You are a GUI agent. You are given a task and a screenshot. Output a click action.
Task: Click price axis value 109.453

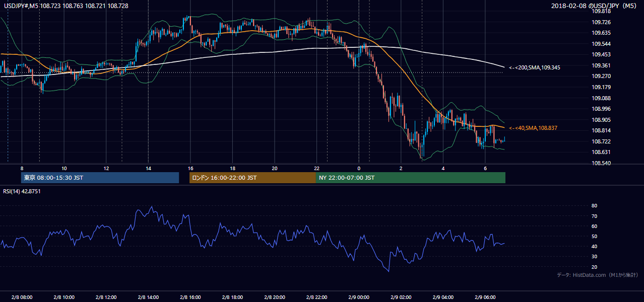[601, 54]
